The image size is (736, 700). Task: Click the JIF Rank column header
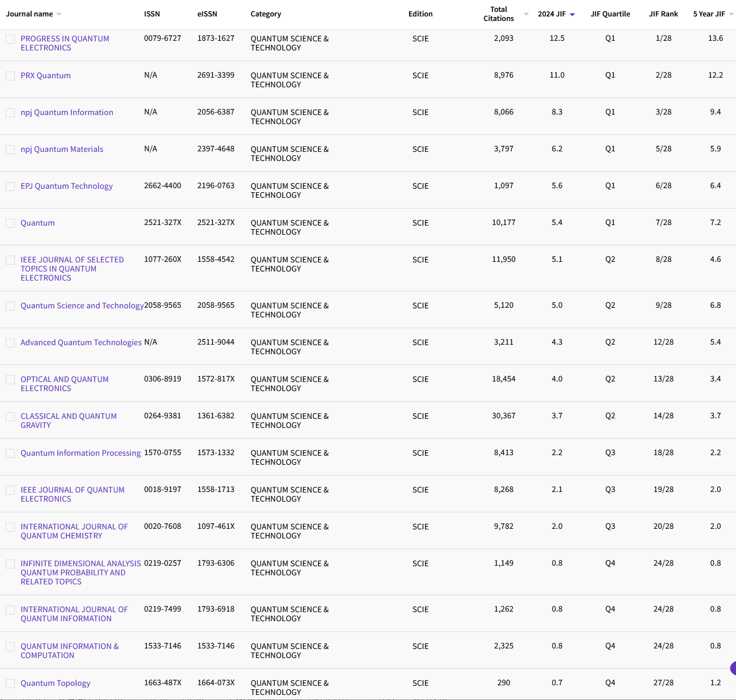663,14
